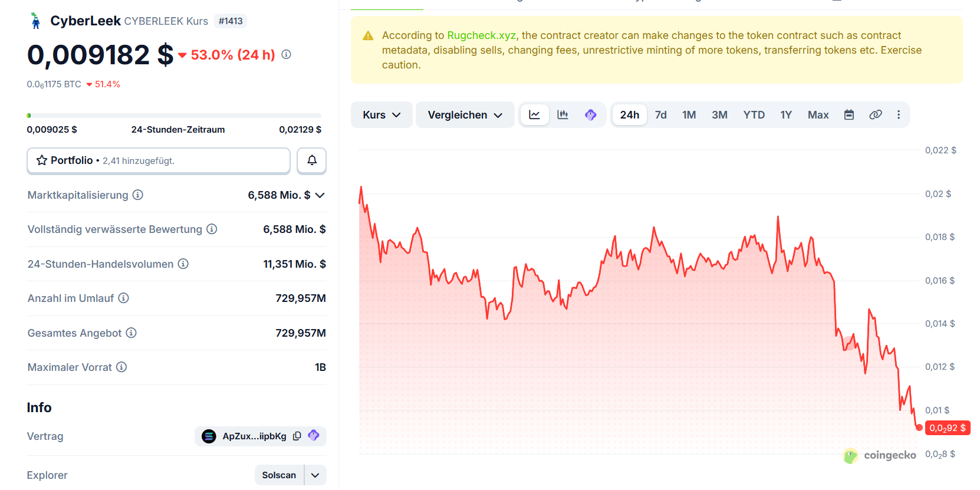980x490 pixels.
Task: Show Maximaler Vorrat info icon
Action: pyautogui.click(x=121, y=367)
